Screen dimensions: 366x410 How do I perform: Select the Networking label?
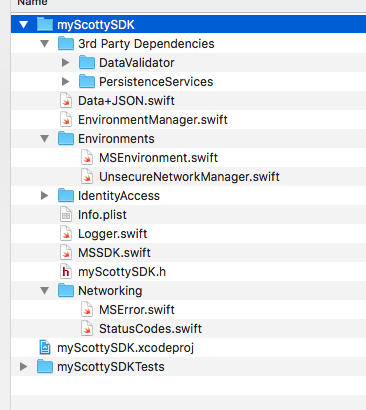click(x=110, y=291)
